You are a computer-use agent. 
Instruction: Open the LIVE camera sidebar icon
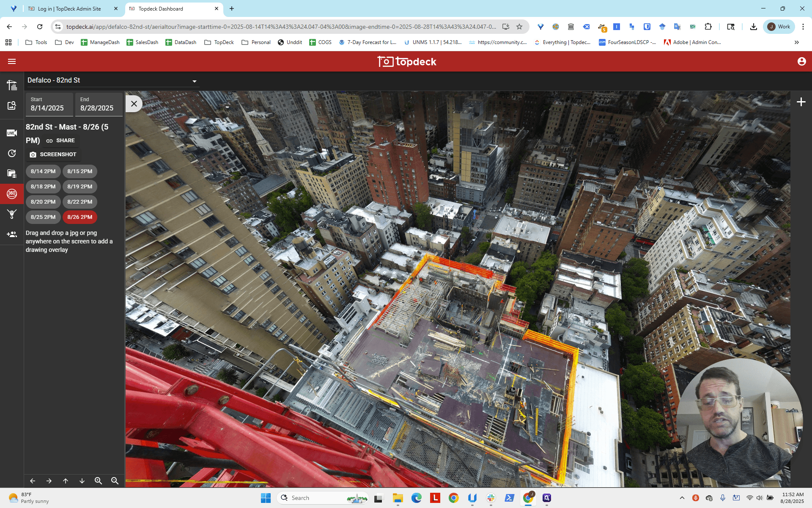point(12,133)
